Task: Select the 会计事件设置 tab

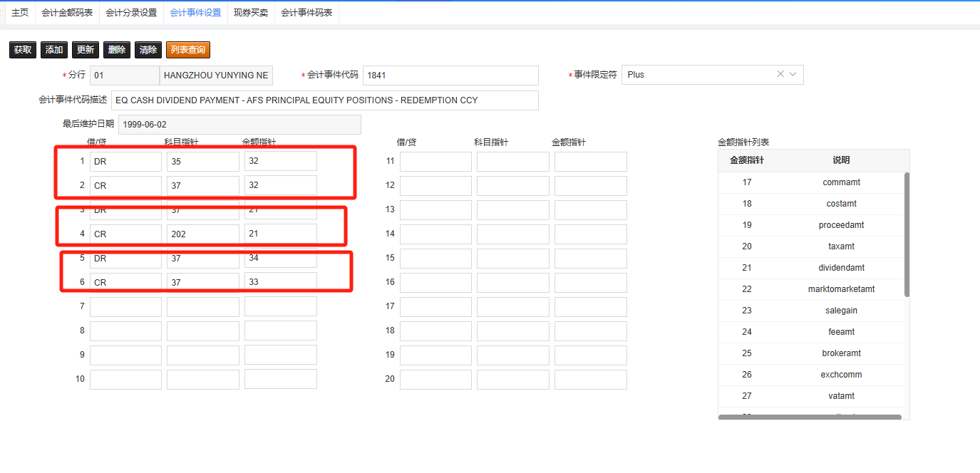Action: click(x=195, y=13)
